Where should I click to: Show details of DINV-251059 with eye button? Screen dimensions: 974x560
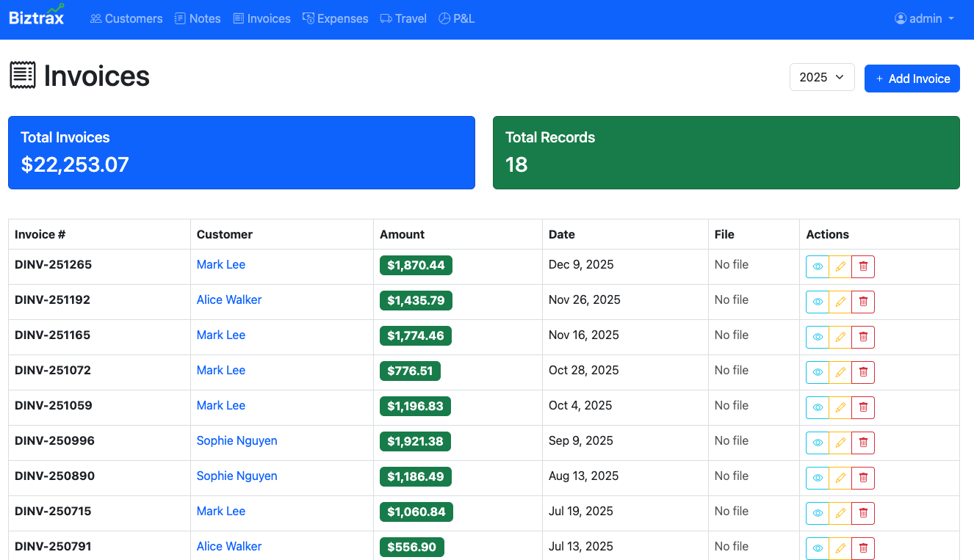click(x=818, y=407)
